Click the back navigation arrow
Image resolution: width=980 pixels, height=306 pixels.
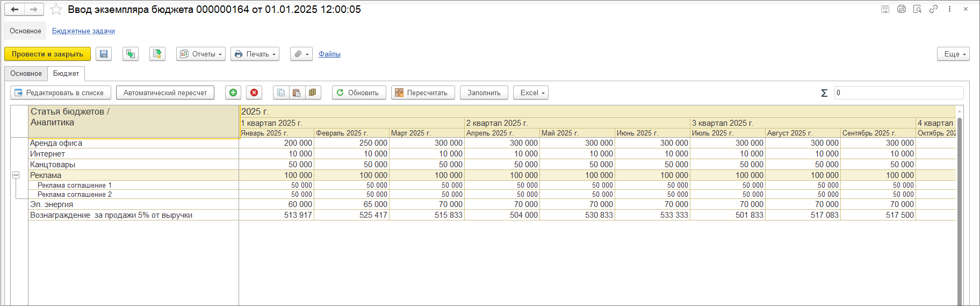tap(15, 9)
